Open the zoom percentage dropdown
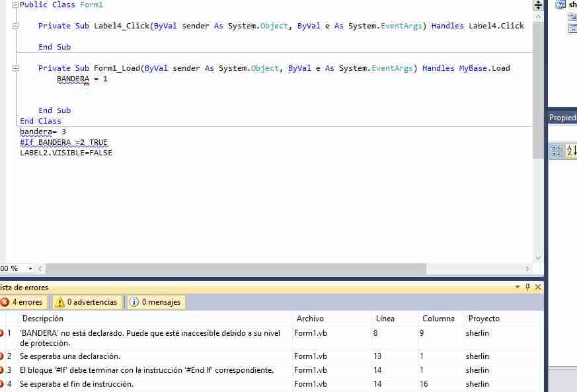This screenshot has width=577, height=392. [30, 268]
